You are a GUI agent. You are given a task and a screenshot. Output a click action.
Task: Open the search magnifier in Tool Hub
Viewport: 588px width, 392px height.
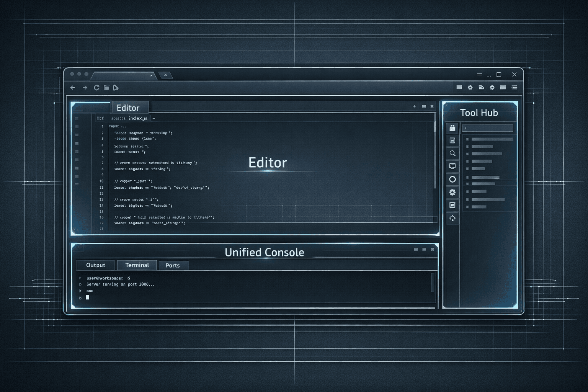coord(452,154)
